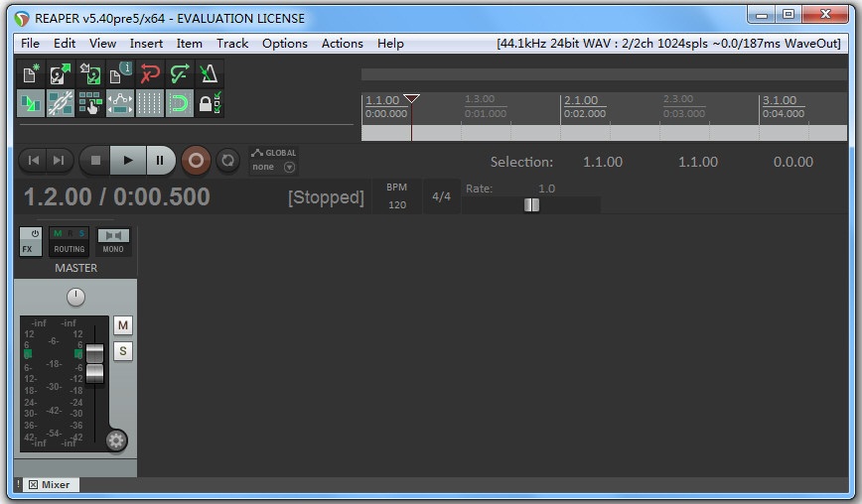Toggle ripple editing icon
This screenshot has height=504, width=862.
click(90, 103)
